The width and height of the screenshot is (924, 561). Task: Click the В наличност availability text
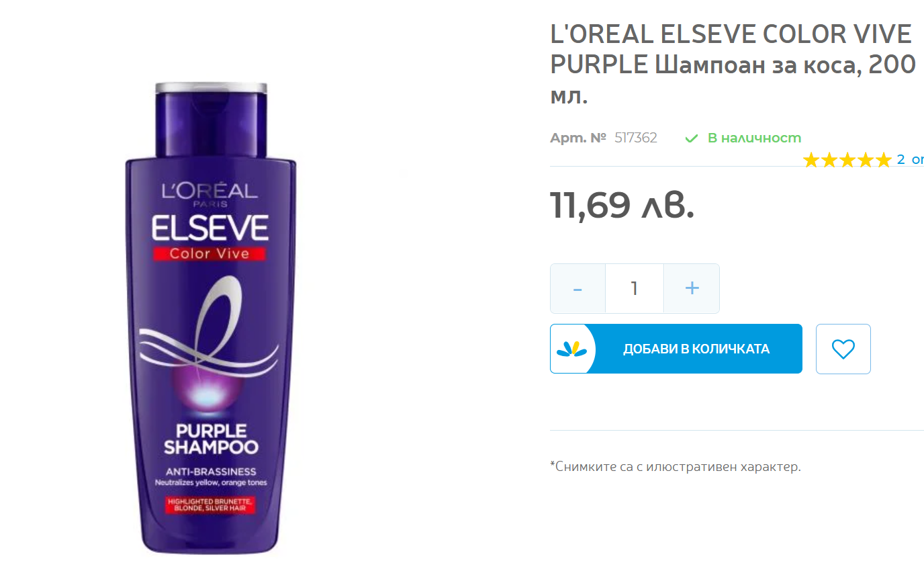coord(754,138)
